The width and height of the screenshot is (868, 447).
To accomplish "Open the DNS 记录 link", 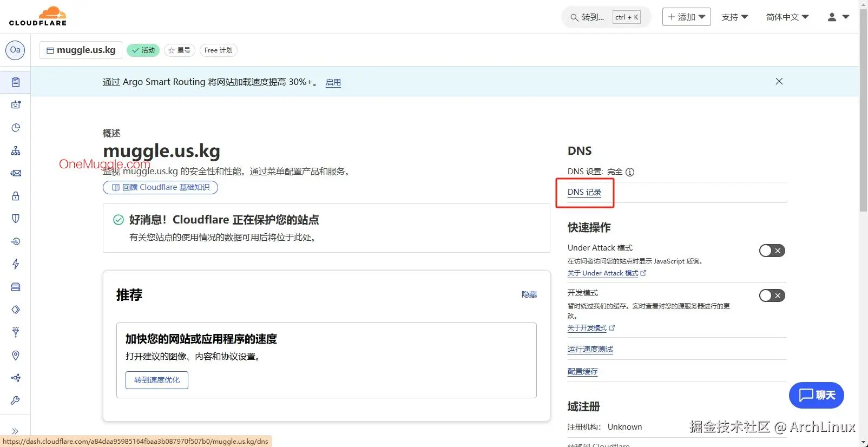I will (584, 192).
